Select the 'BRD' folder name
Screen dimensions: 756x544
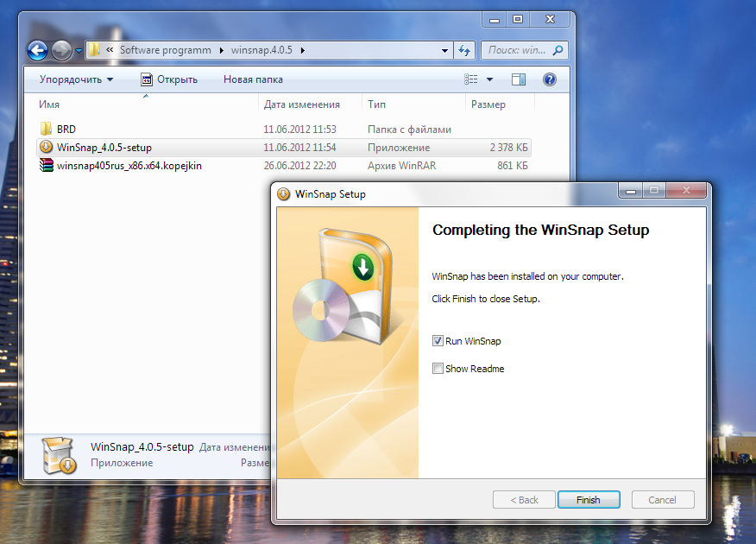[x=66, y=130]
